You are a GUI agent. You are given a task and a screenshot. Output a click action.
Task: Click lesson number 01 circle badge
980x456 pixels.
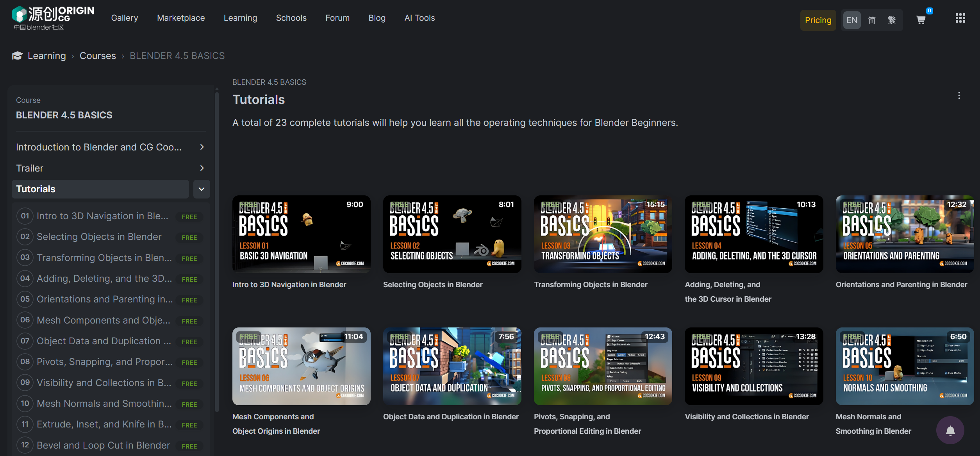(x=25, y=216)
